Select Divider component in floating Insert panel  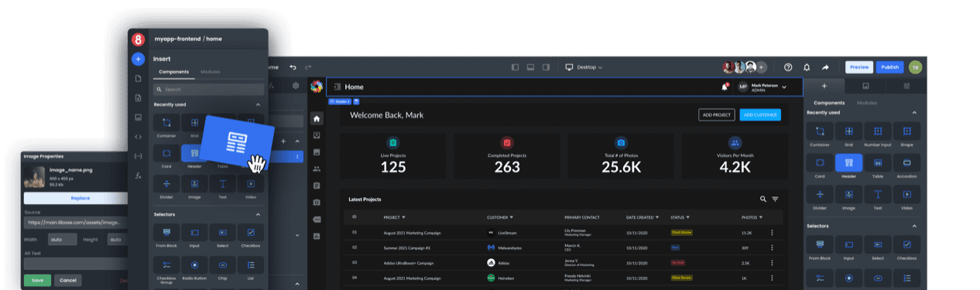pos(166,184)
